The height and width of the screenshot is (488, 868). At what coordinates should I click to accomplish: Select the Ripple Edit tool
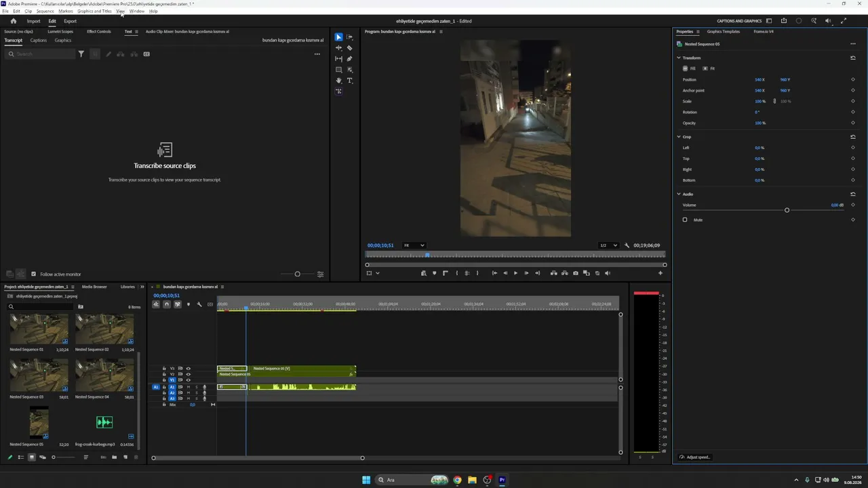pyautogui.click(x=338, y=48)
